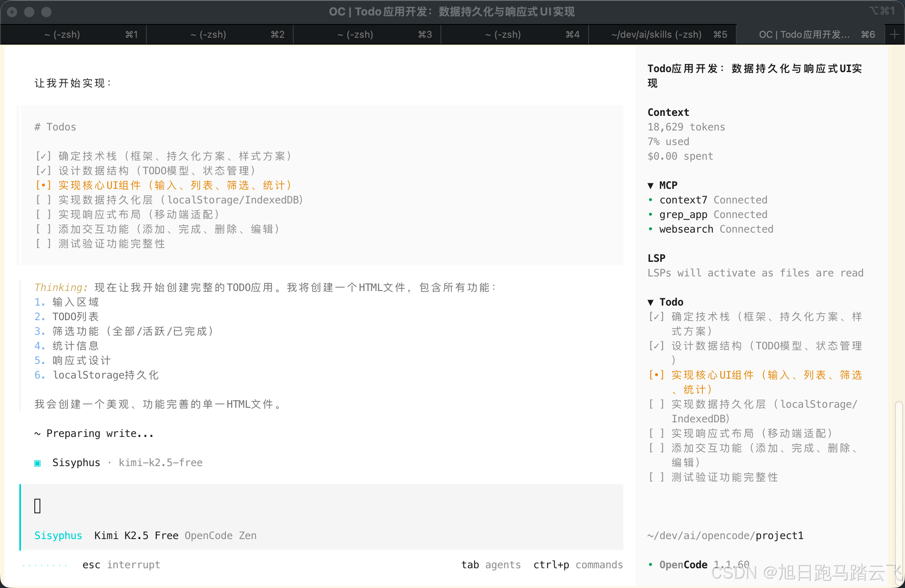
Task: Click list item 5 响应式设计
Action: pos(73,360)
